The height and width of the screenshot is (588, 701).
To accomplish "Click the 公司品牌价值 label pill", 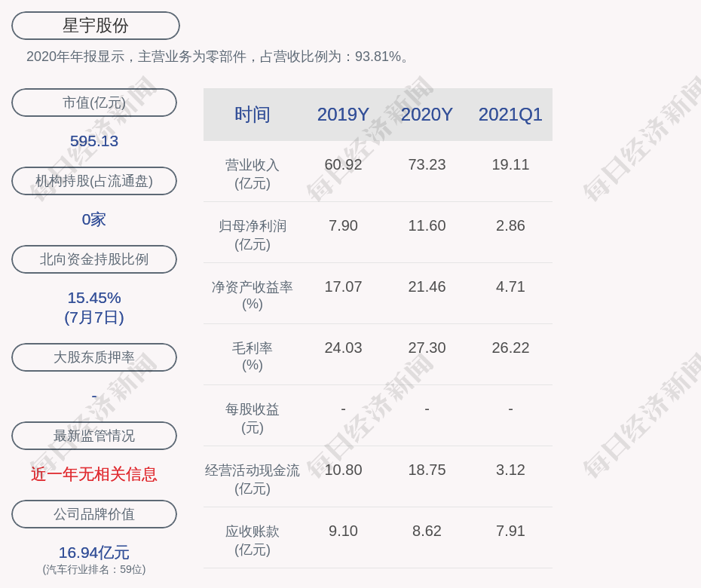I will point(94,514).
